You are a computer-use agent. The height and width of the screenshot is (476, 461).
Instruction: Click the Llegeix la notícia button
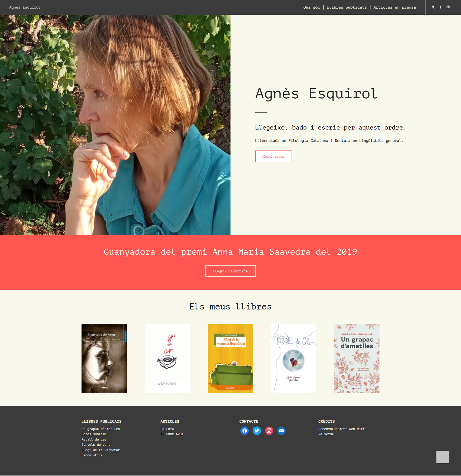click(x=230, y=271)
